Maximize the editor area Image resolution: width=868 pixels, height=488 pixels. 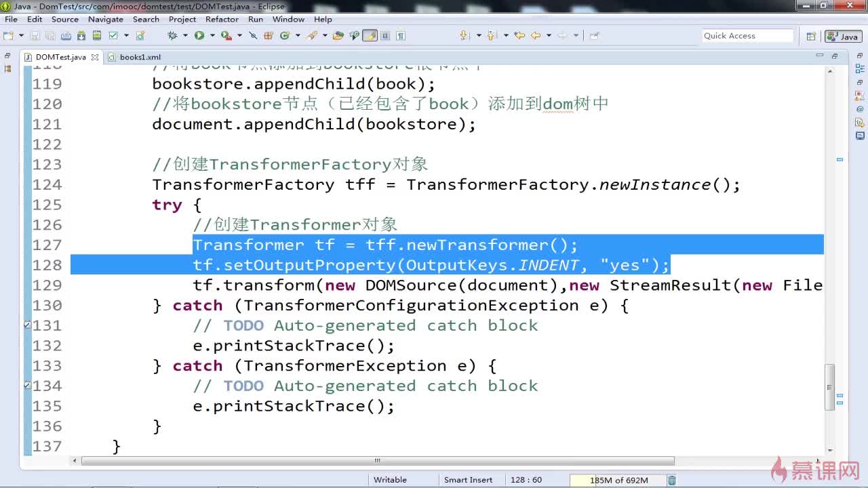(x=835, y=56)
